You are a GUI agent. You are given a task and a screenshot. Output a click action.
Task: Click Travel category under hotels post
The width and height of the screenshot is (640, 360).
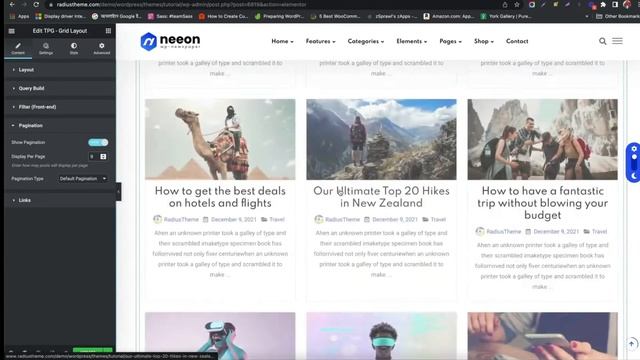click(x=277, y=220)
